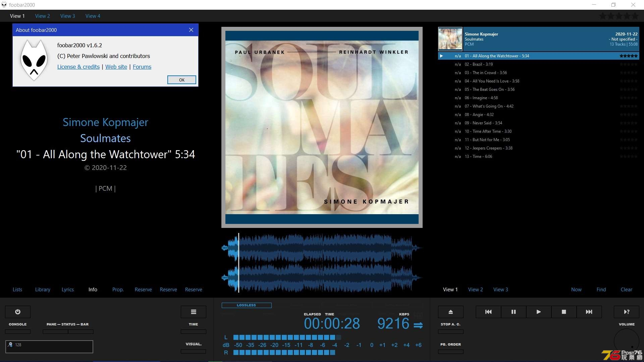Click the double-arrow icon beside 9216 kbps

pos(418,325)
